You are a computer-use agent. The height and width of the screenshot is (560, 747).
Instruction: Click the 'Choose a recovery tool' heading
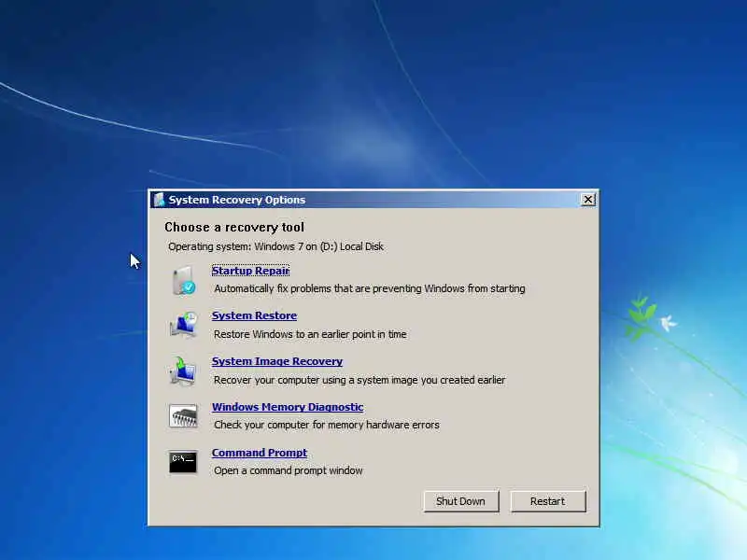pos(234,227)
